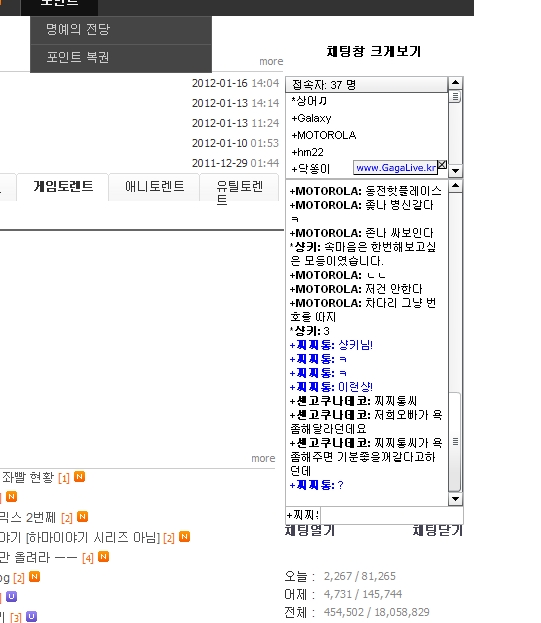Click the 2012-01-13 14:14 date entry
This screenshot has width=541, height=623.
[x=236, y=103]
